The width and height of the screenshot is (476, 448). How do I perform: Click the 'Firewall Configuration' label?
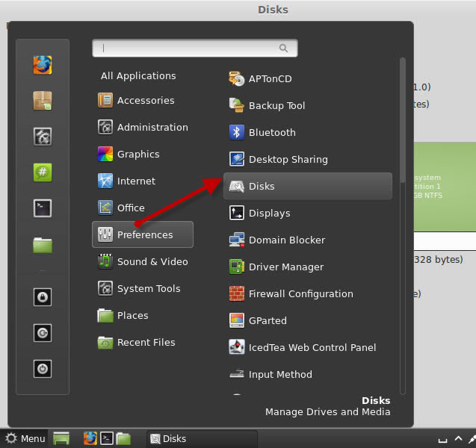(301, 294)
